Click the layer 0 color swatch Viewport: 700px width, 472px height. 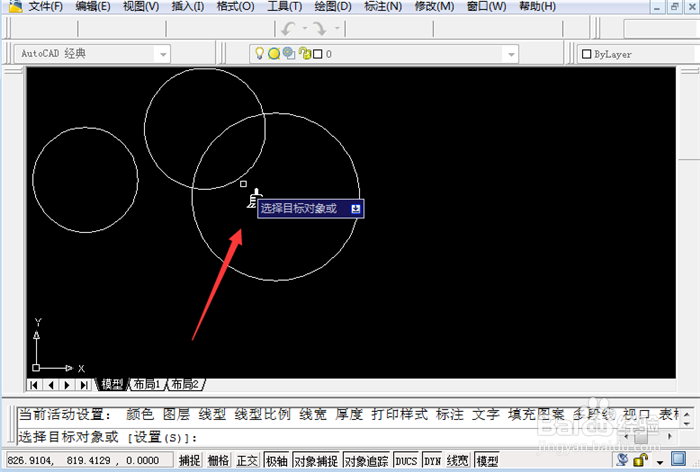coord(317,54)
